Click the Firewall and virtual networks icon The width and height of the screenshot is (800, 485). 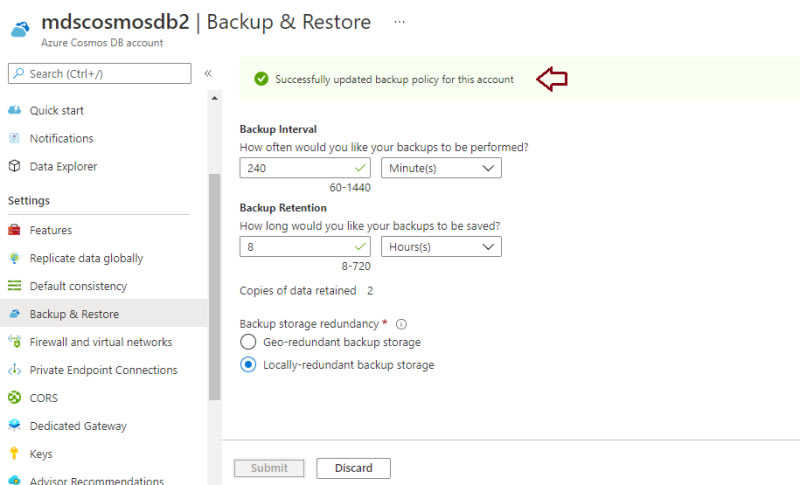click(14, 342)
